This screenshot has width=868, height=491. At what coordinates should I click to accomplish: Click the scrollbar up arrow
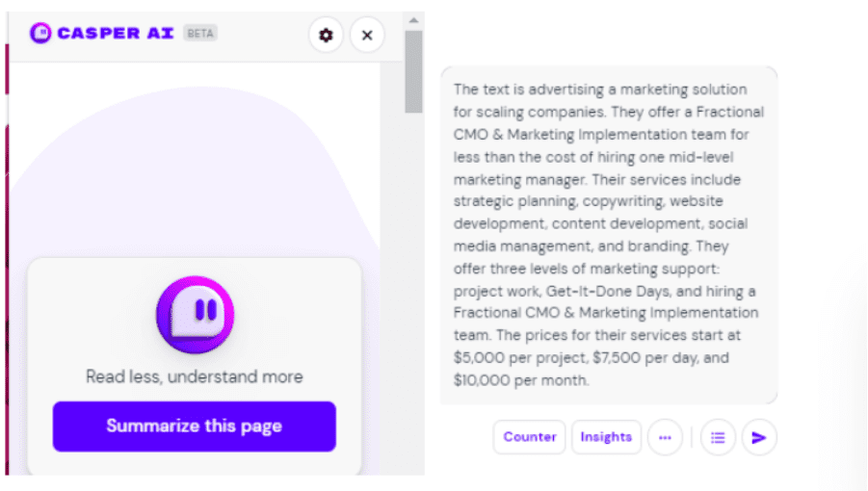(x=413, y=20)
